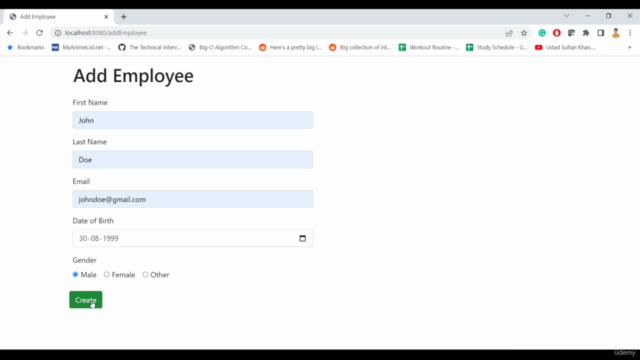The width and height of the screenshot is (640, 360).
Task: Open the date picker calendar icon
Action: [x=302, y=238]
